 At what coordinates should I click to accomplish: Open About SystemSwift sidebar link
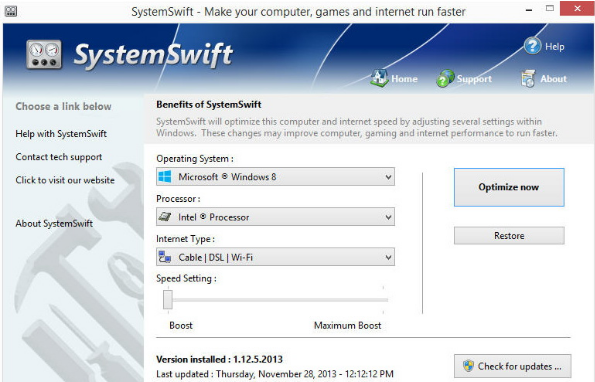pyautogui.click(x=54, y=223)
